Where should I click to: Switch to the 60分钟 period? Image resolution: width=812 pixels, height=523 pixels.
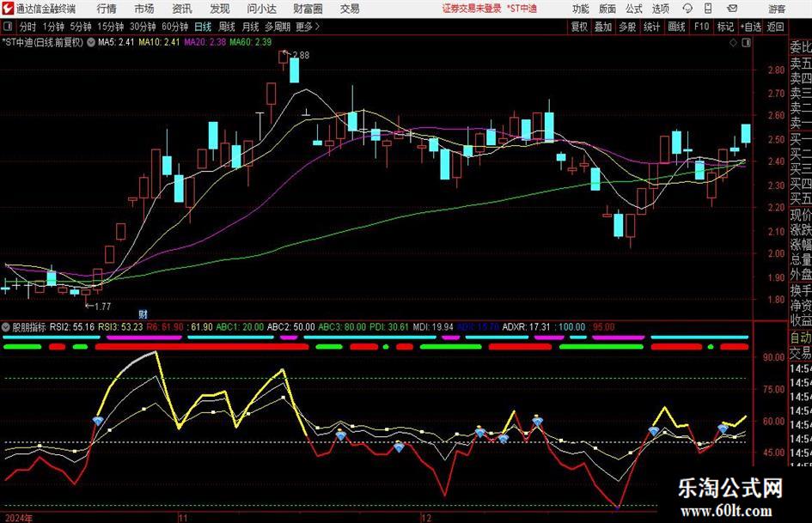coord(175,27)
